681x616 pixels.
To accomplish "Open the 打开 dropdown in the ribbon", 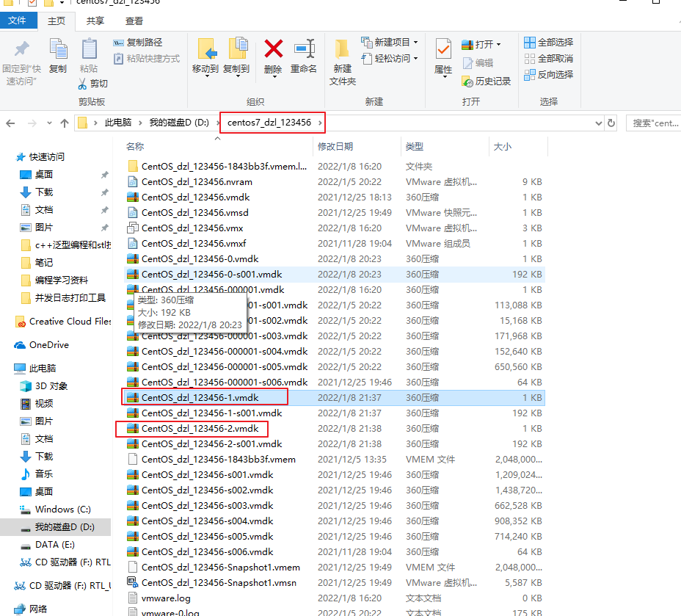I will [x=481, y=44].
